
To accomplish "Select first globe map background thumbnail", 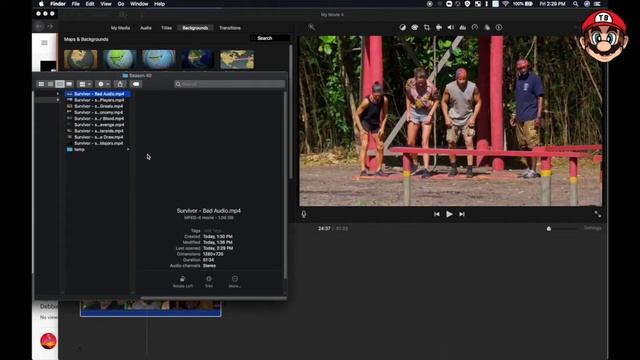I will [81, 60].
